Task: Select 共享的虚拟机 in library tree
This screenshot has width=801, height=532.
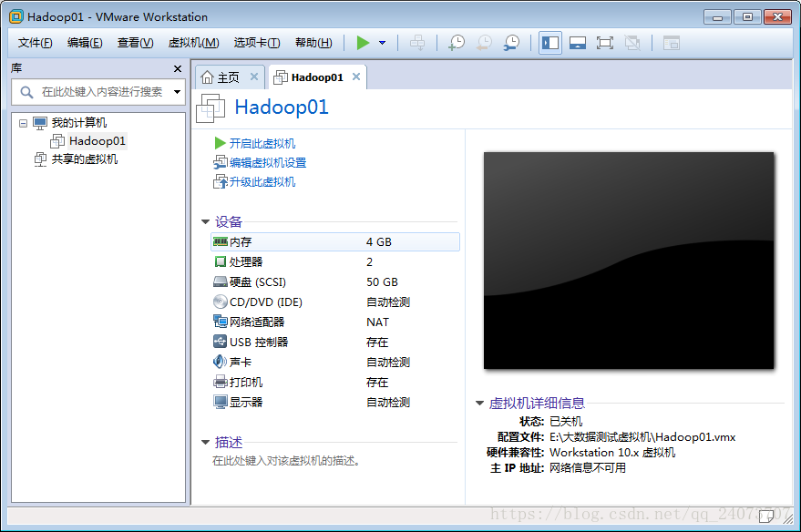Action: click(84, 159)
